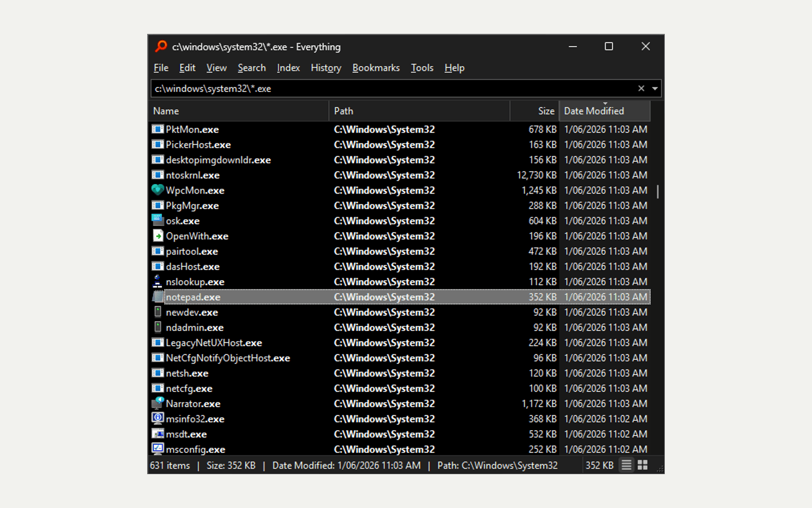Select the msconfig.exe file name
The image size is (812, 508).
pyautogui.click(x=196, y=449)
